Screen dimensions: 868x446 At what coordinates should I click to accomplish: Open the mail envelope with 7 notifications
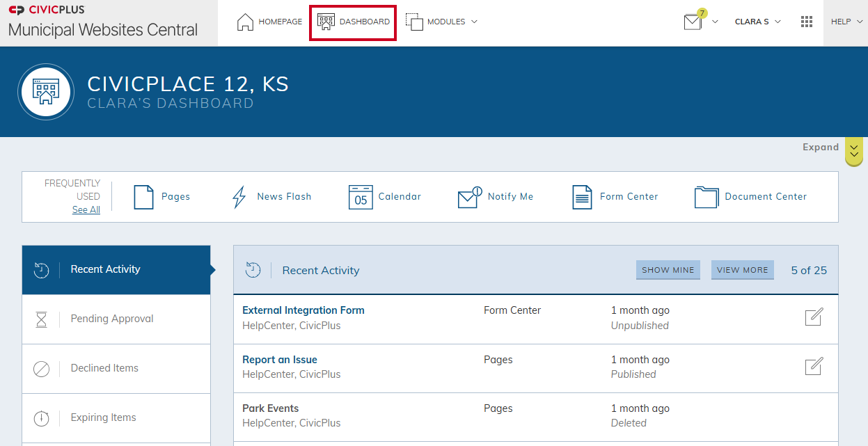[693, 22]
